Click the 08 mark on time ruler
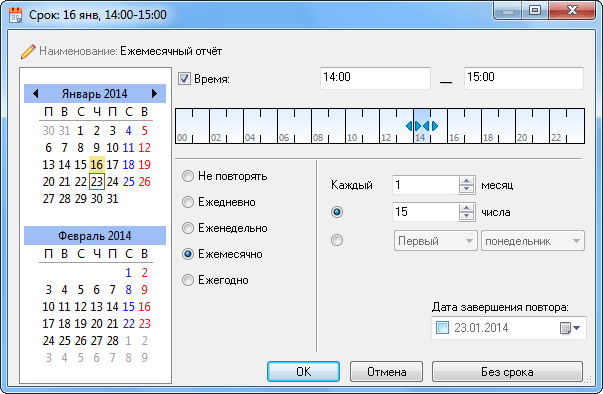The width and height of the screenshot is (603, 394). coord(318,138)
